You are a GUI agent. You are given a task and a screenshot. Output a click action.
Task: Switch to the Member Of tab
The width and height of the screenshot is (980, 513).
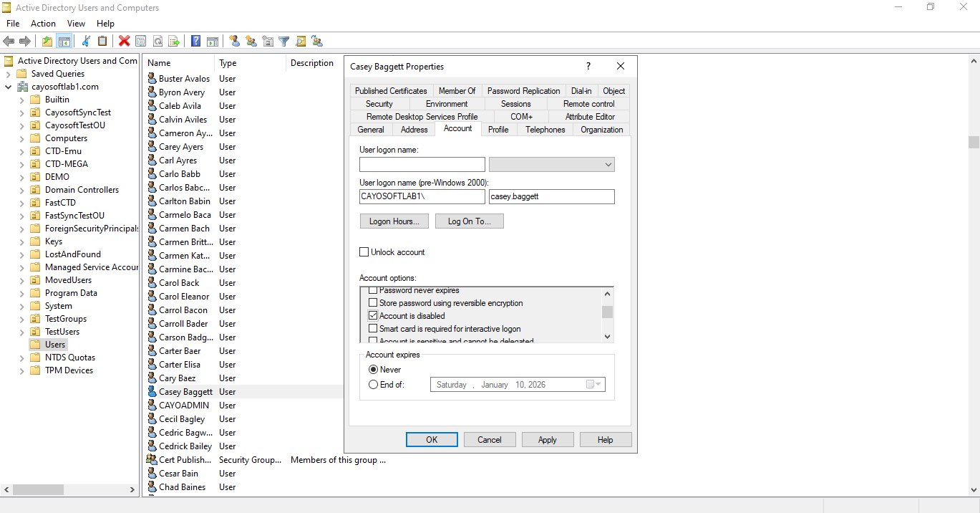[x=457, y=91]
